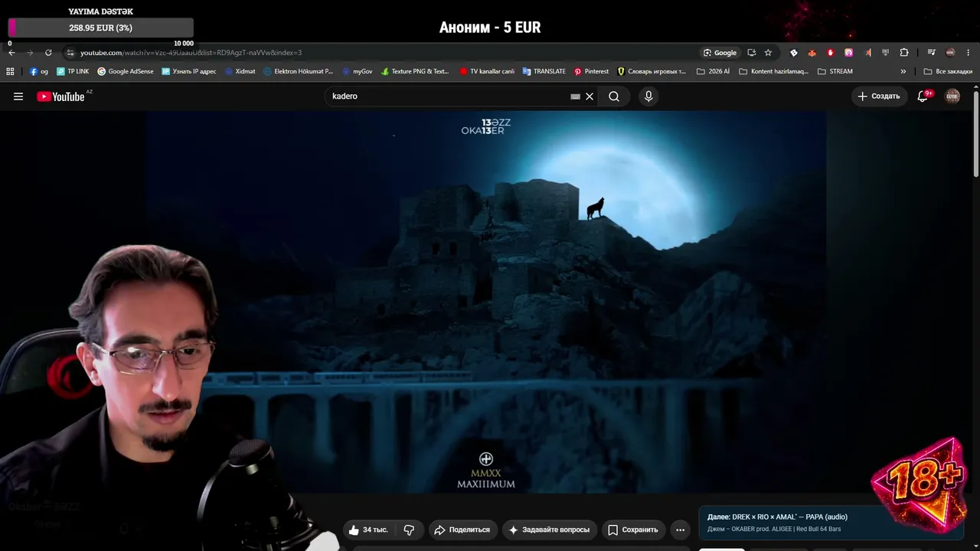Open the Facebook 'og' bookmark

click(x=39, y=71)
